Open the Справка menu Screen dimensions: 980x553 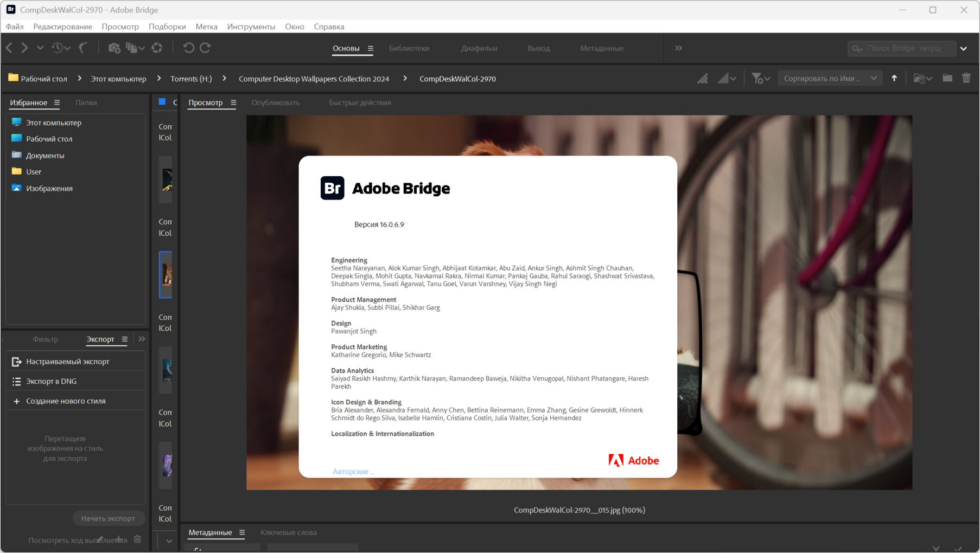329,27
